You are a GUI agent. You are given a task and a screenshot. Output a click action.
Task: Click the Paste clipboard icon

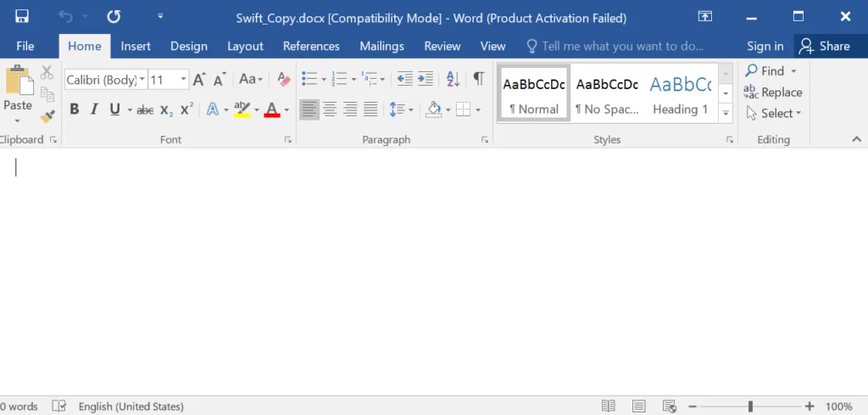(x=19, y=81)
